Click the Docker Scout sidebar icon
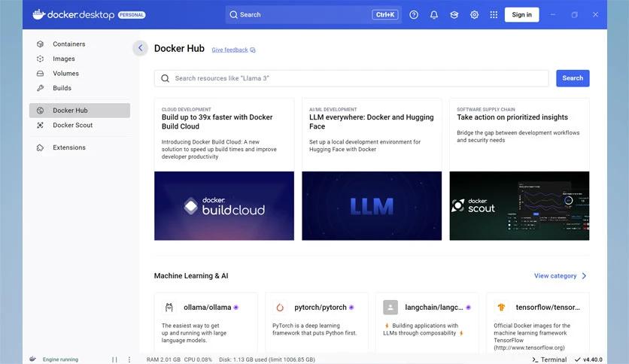This screenshot has height=364, width=629. (x=40, y=125)
